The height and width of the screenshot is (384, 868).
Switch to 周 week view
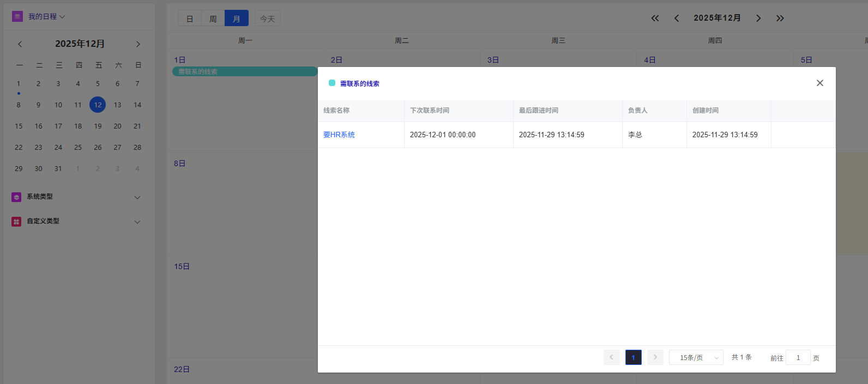(x=213, y=19)
